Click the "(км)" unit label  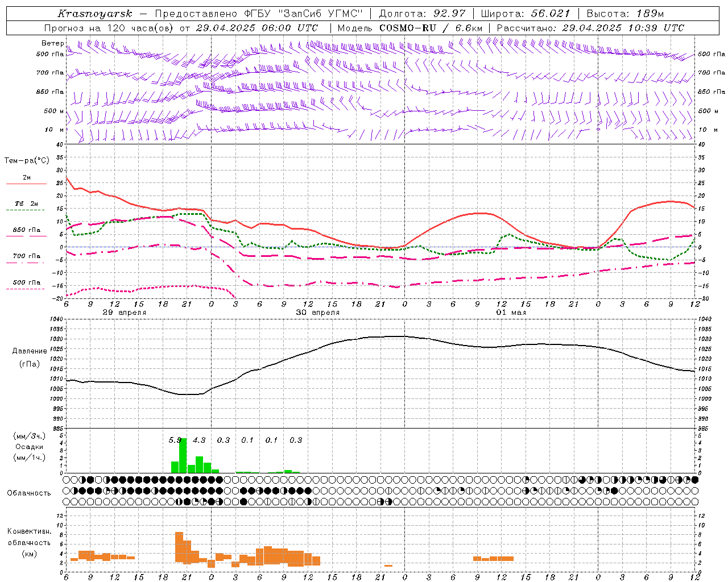click(30, 554)
